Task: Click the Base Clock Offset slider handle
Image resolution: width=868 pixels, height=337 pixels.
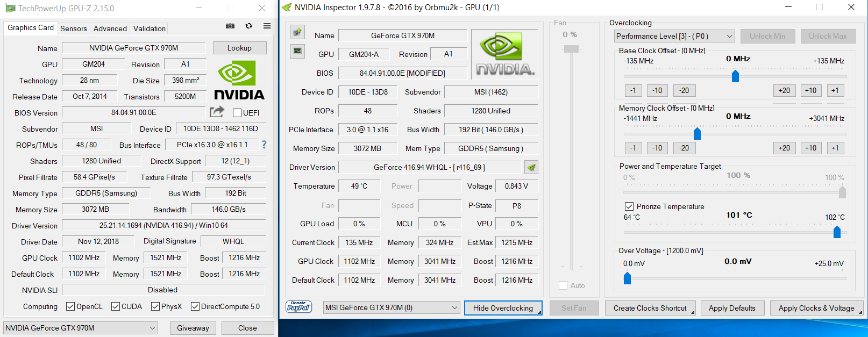Action: point(735,76)
